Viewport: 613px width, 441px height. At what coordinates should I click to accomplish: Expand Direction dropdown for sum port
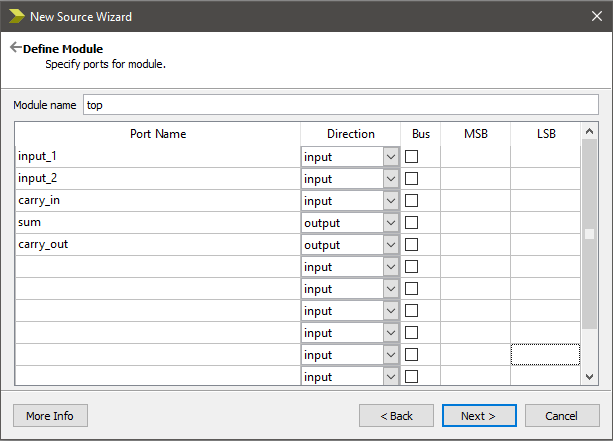tap(390, 223)
